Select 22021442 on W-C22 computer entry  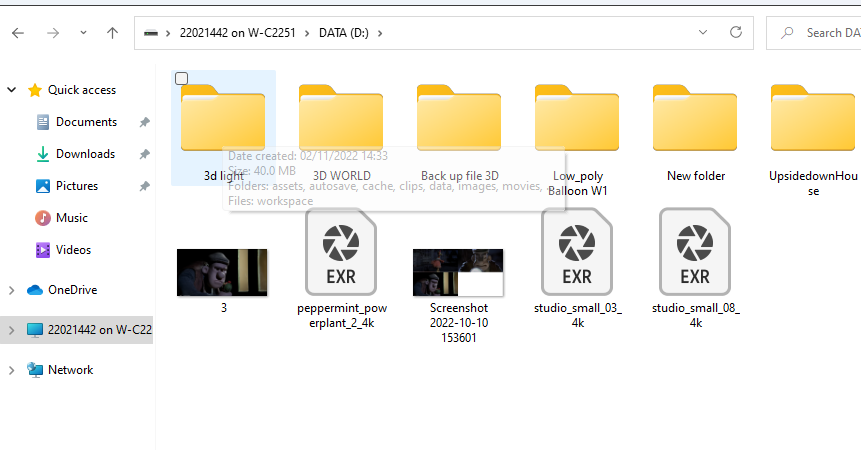(99, 330)
